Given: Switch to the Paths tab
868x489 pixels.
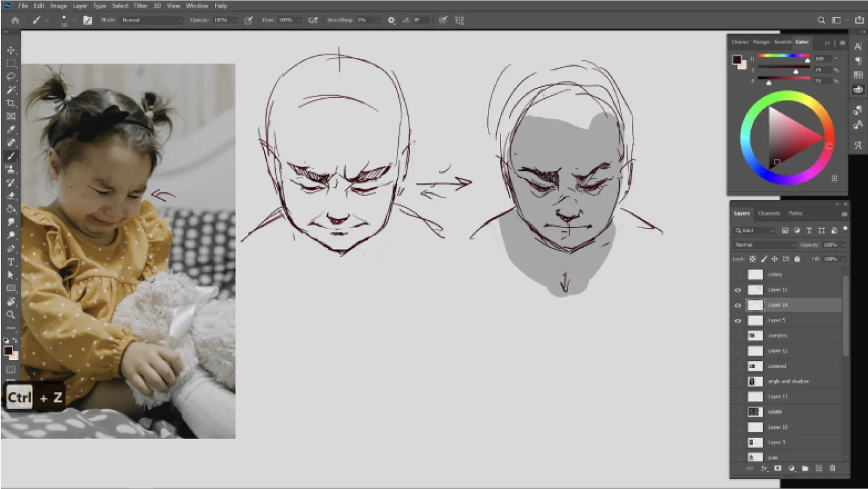Looking at the screenshot, I should [795, 213].
